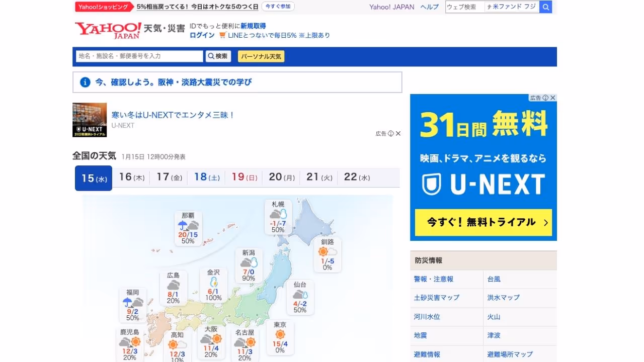Click the Kagoshima weather icon on the map
This screenshot has width=644, height=362.
click(x=129, y=342)
